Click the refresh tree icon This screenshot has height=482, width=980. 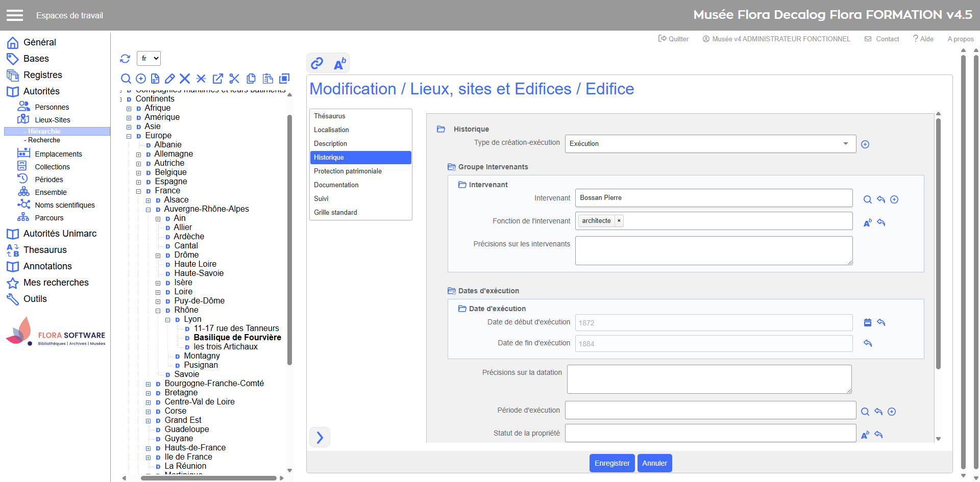pos(125,59)
